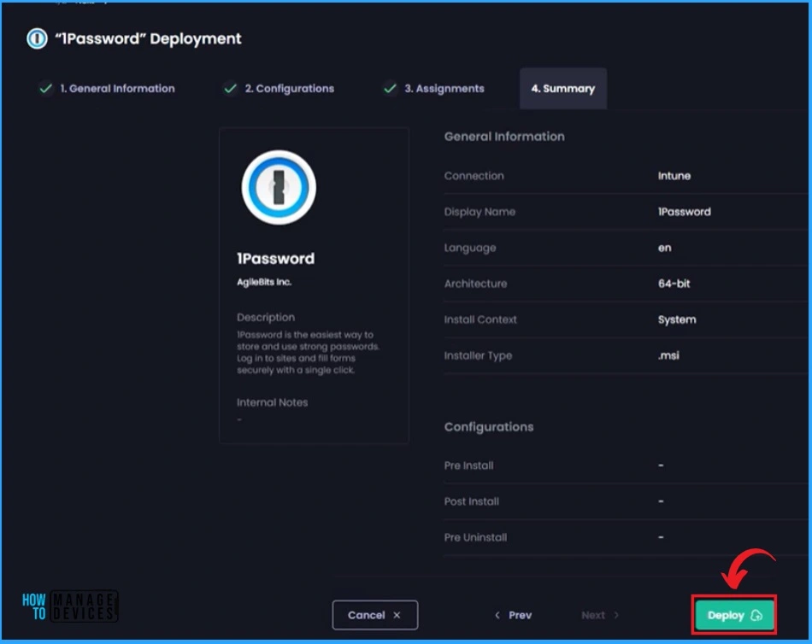This screenshot has width=812, height=644.
Task: Click the General Information section heading
Action: (x=504, y=137)
